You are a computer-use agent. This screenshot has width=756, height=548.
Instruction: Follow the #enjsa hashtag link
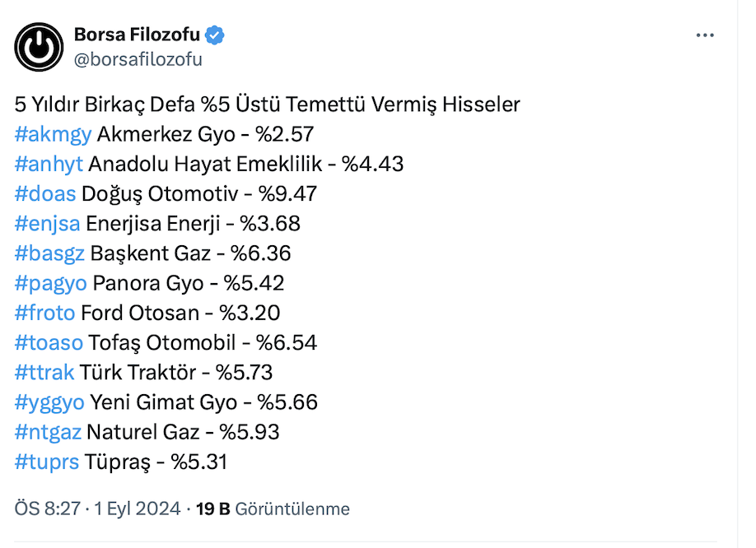[x=47, y=223]
